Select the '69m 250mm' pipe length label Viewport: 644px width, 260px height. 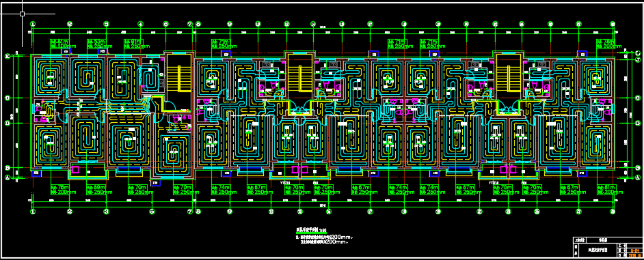97,190
